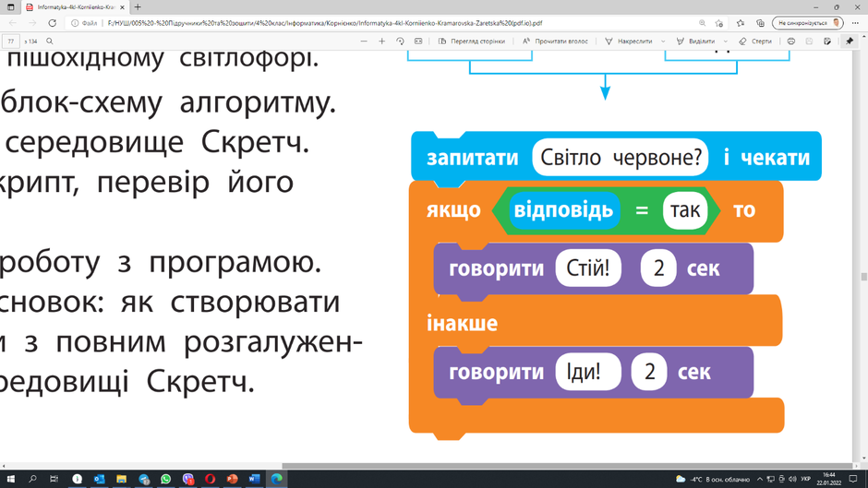
Task: Print the PDF document
Action: (x=791, y=42)
